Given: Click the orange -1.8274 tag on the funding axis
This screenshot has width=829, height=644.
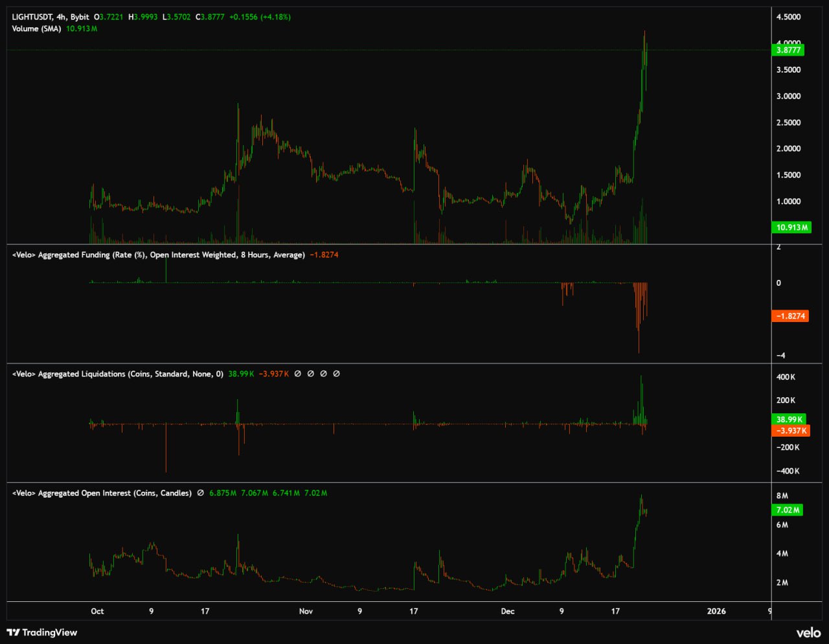Looking at the screenshot, I should (790, 316).
